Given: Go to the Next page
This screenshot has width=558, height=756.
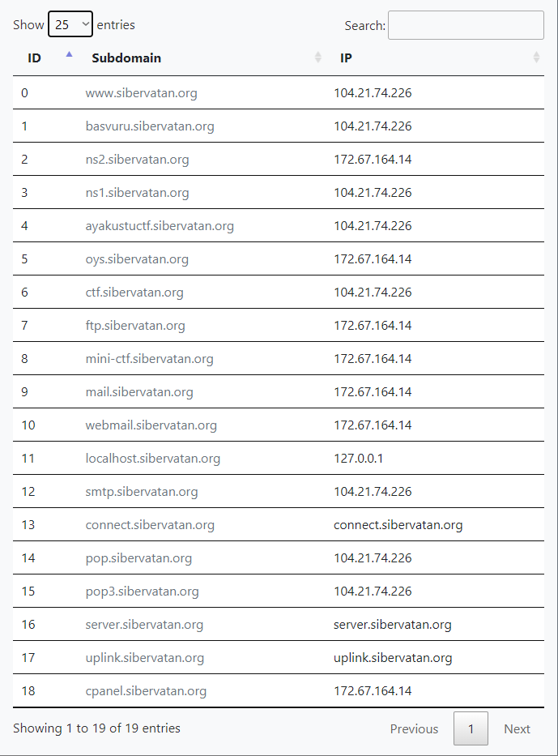Looking at the screenshot, I should 517,728.
